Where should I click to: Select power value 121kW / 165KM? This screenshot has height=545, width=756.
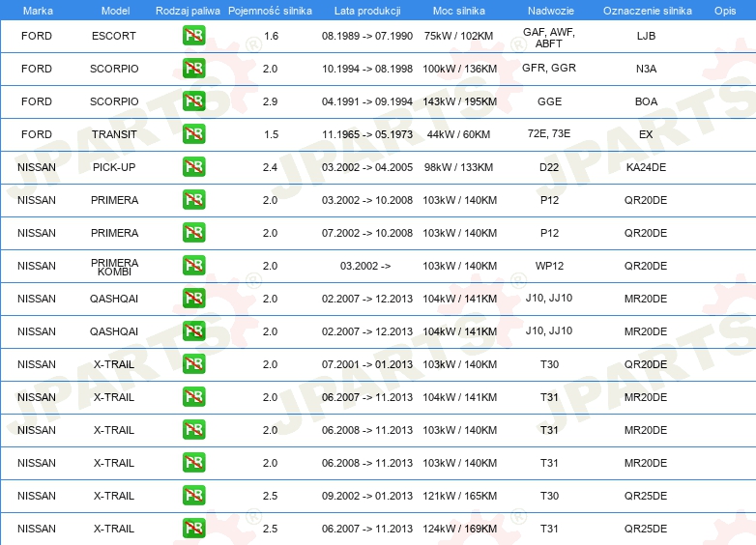pyautogui.click(x=459, y=496)
